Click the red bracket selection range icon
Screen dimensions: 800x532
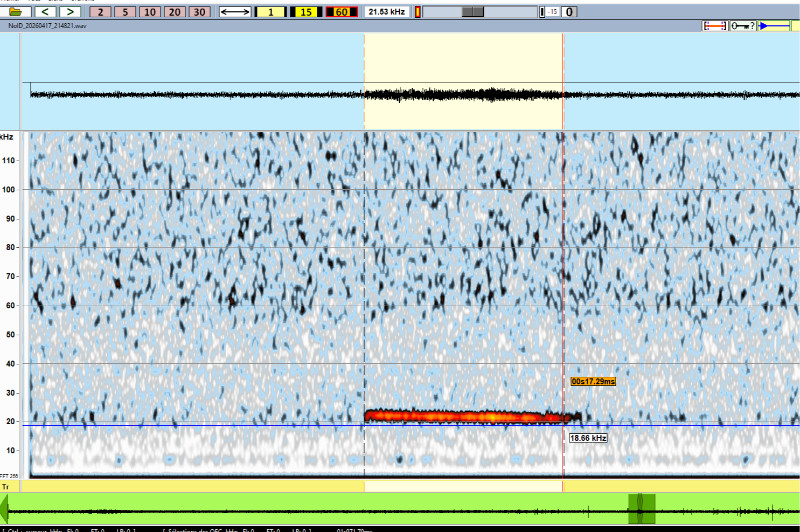click(714, 25)
